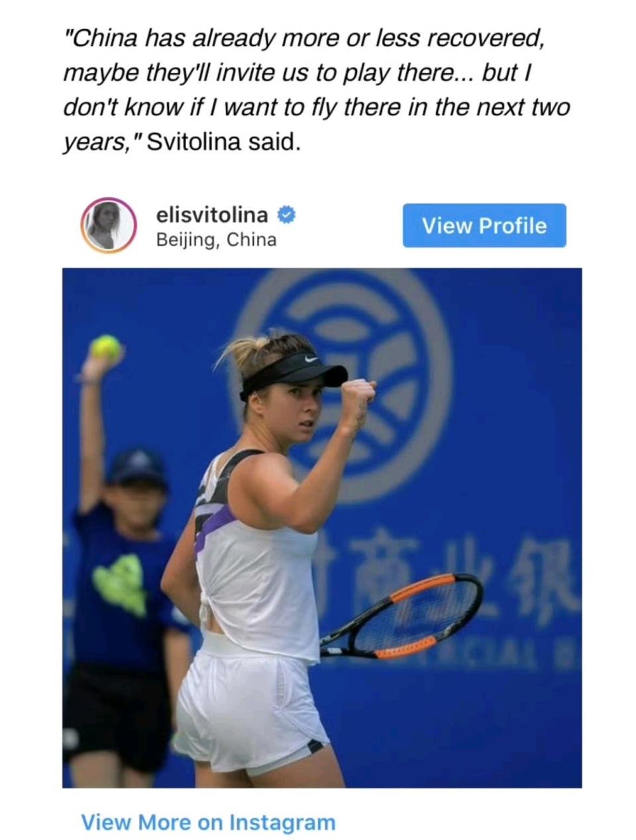The width and height of the screenshot is (636, 840).
Task: Tap the black visor in the photo
Action: tap(293, 373)
